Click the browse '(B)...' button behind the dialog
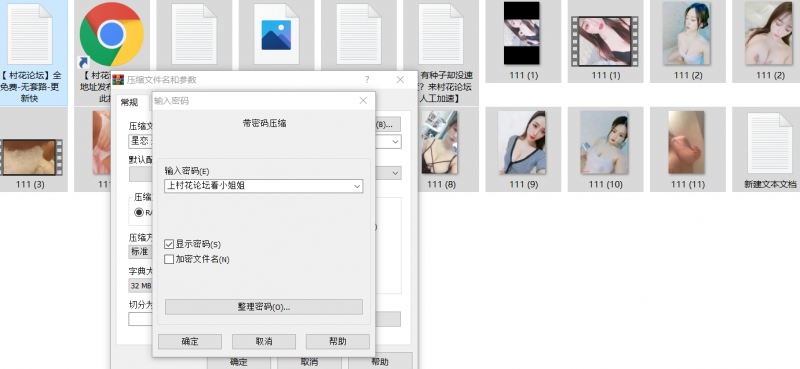800x369 pixels. (x=388, y=125)
